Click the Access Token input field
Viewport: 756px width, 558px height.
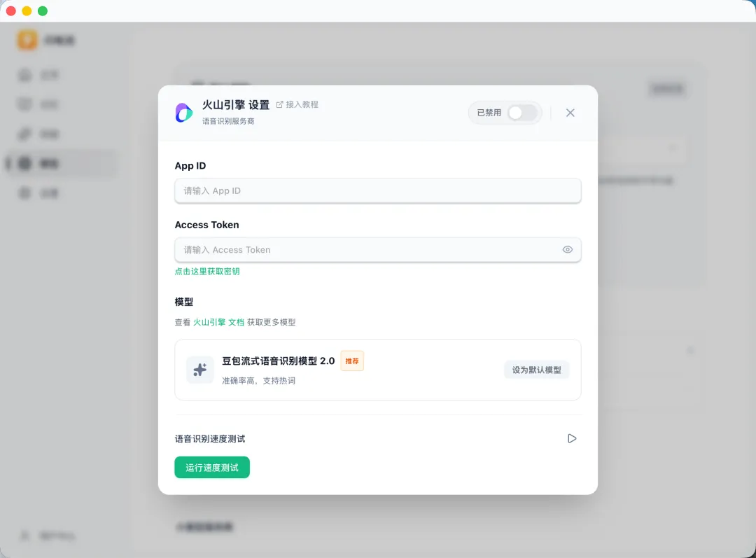click(377, 250)
